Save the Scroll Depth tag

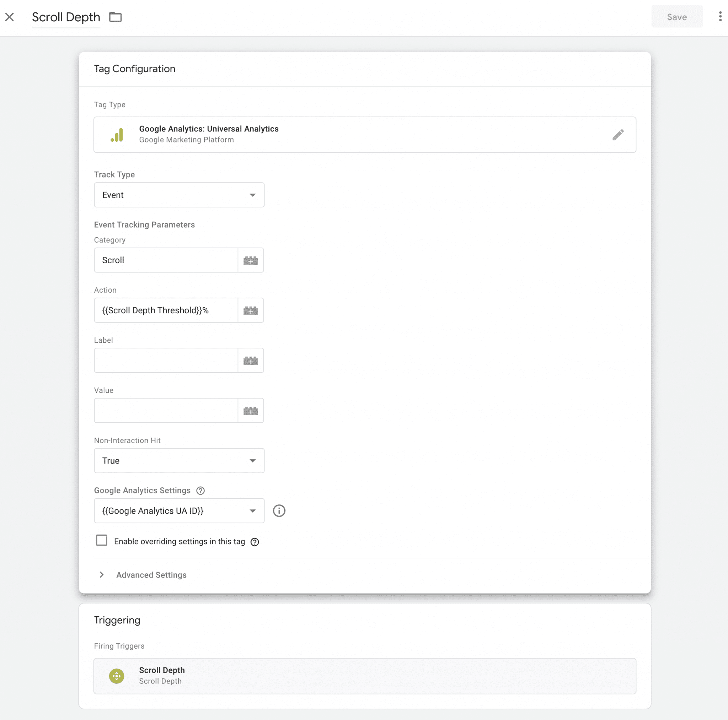[677, 17]
